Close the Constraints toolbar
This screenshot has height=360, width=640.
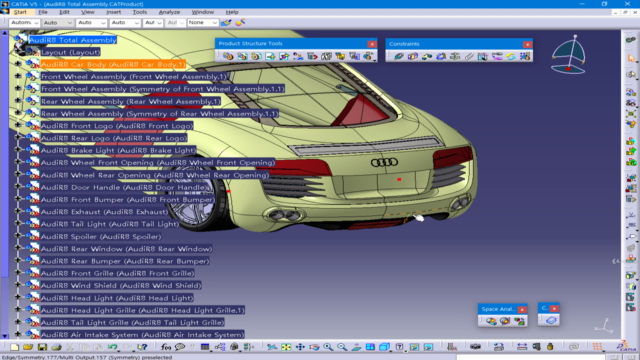pyautogui.click(x=527, y=44)
